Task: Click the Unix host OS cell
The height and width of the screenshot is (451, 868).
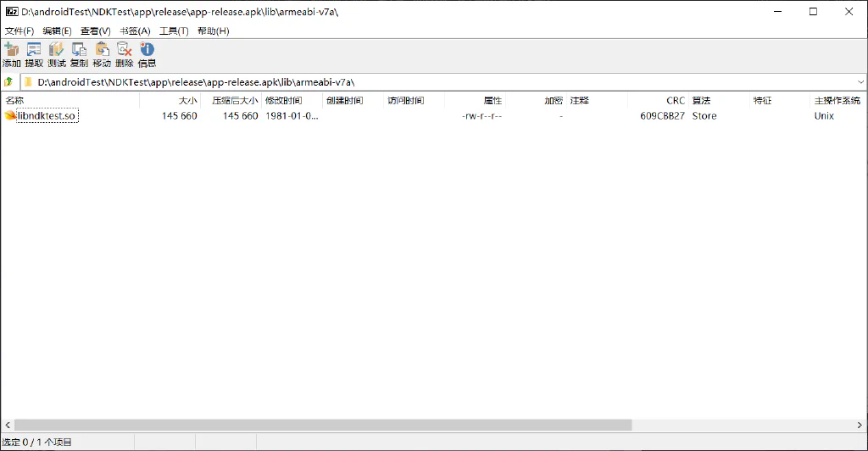Action: click(824, 115)
